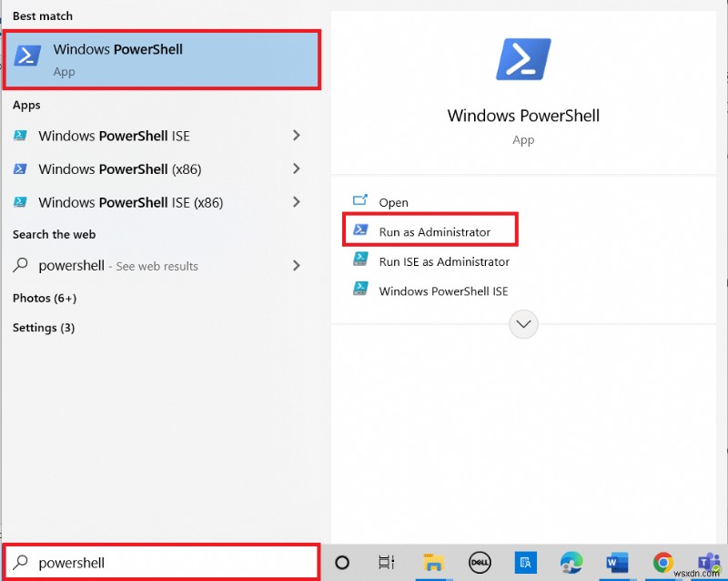This screenshot has height=581, width=728.
Task: Open File Explorer on the taskbar
Action: (434, 562)
